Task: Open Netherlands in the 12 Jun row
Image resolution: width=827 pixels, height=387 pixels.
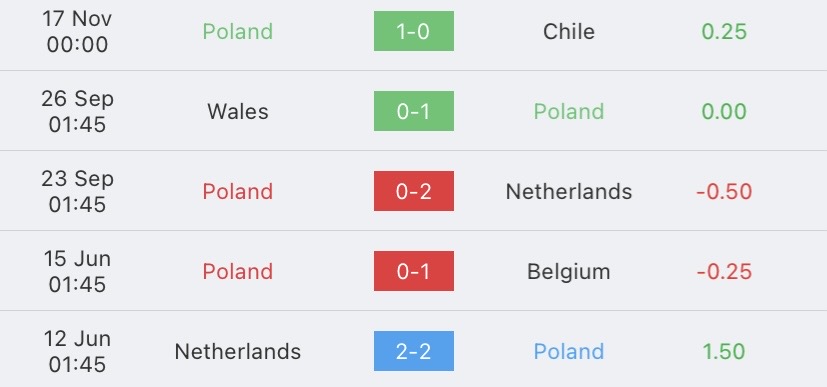Action: pos(238,352)
